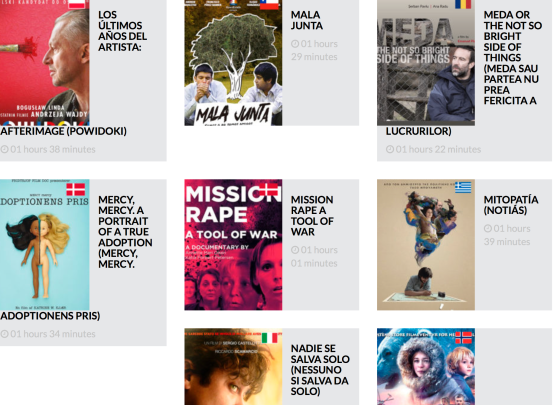Click the clock icon next to 01 hours 38 minutes

pos(4,149)
